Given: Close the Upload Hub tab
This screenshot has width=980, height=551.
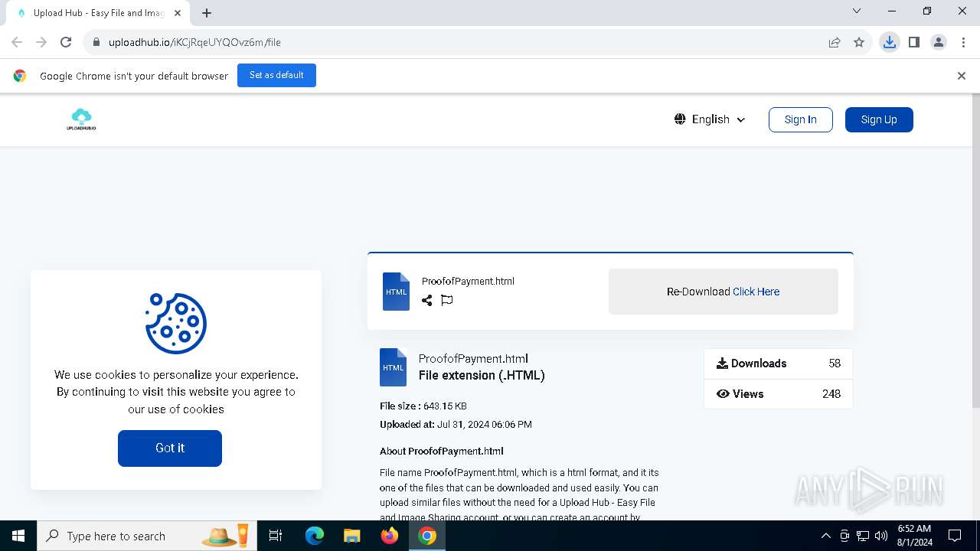Looking at the screenshot, I should pyautogui.click(x=178, y=13).
